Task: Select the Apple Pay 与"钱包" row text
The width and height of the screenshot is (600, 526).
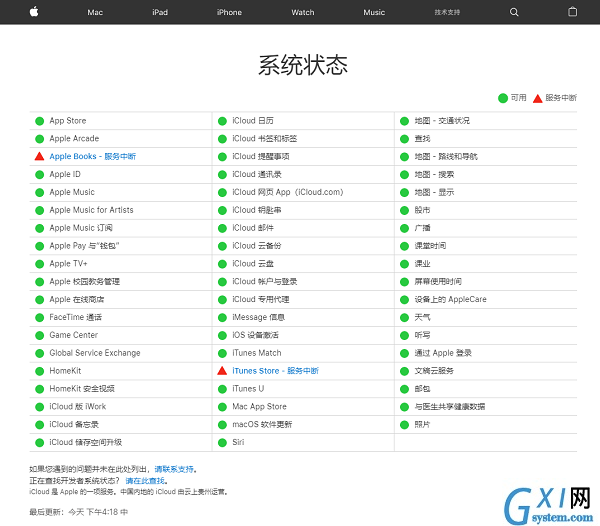Action: 84,246
